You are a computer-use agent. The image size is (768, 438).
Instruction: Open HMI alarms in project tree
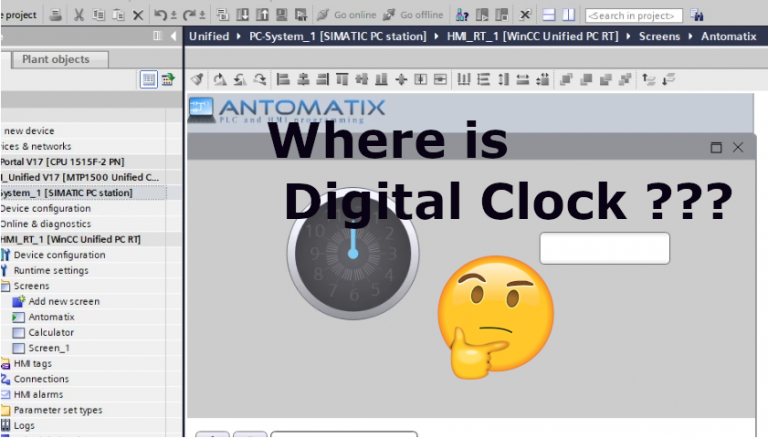[38, 394]
